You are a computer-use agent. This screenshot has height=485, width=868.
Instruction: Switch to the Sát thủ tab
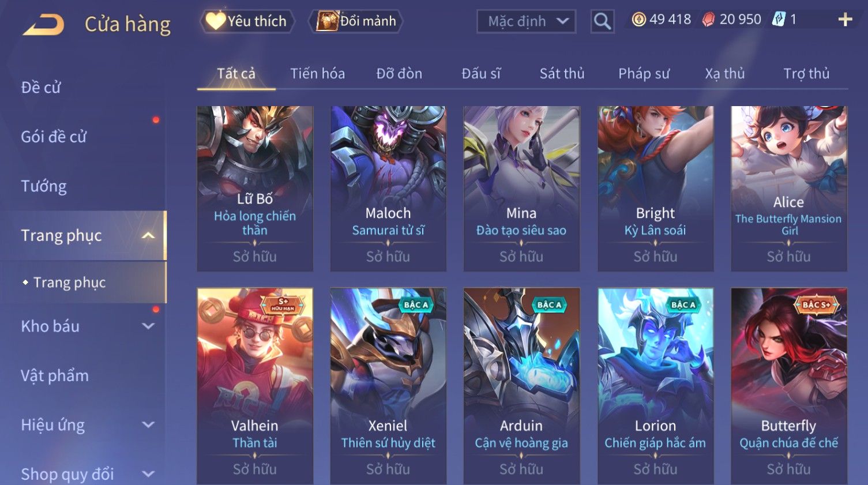pos(562,74)
